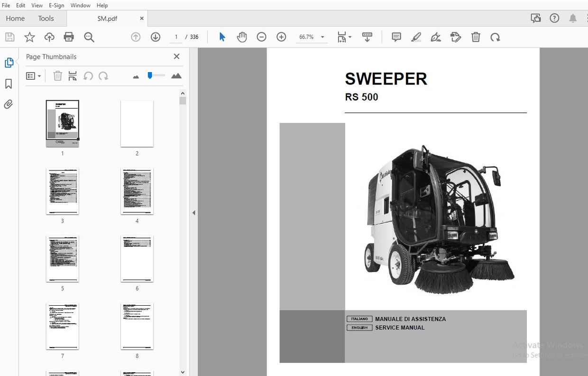Switch to the Tools tab
The image size is (588, 376).
[x=46, y=18]
